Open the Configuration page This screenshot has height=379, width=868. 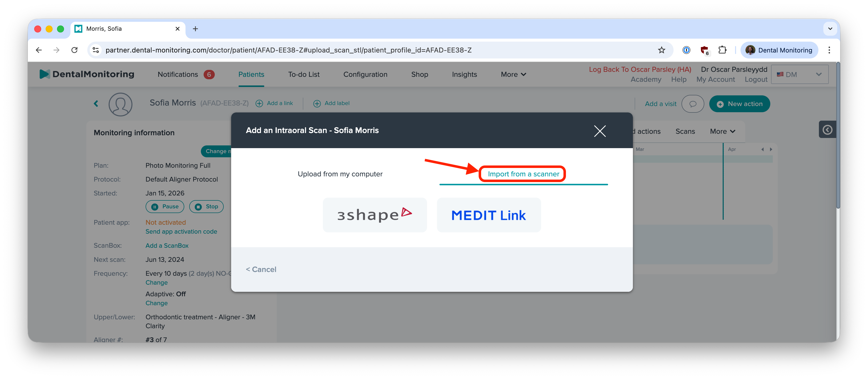(x=365, y=74)
